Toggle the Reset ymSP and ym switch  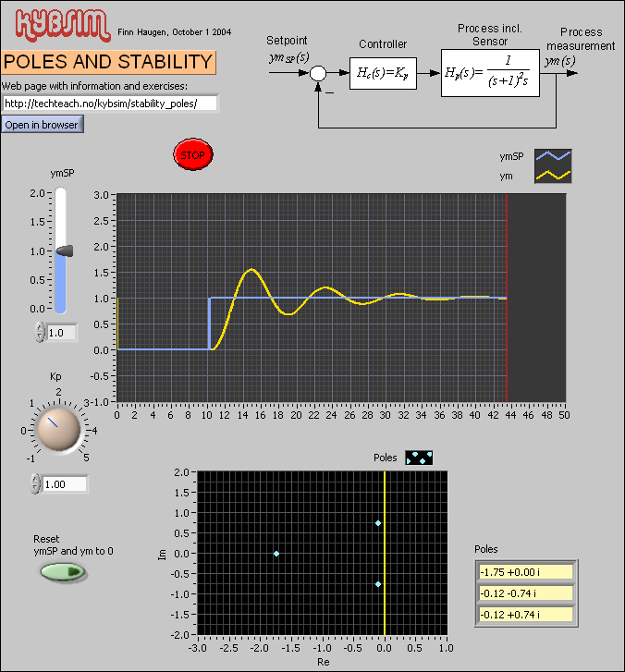[x=64, y=573]
